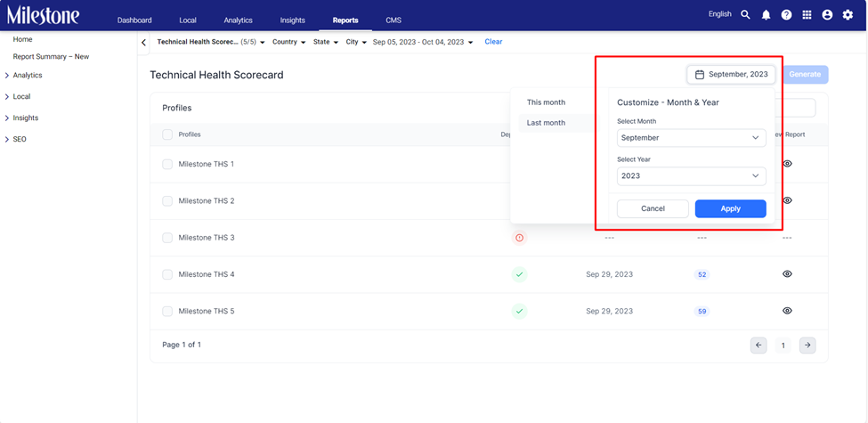Check the Milestone THS 1 checkbox
Screen dimensions: 868x423
[x=167, y=164]
